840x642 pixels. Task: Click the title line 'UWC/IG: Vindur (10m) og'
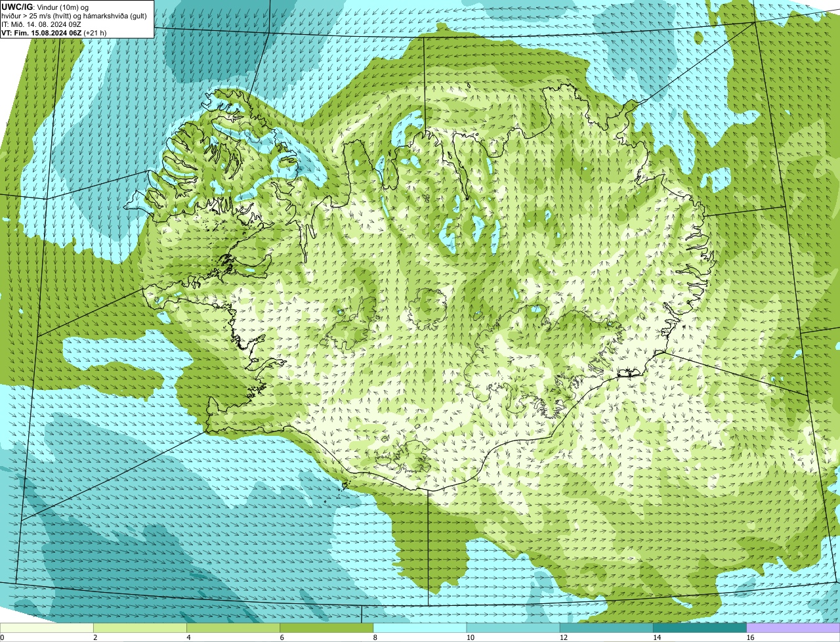[x=45, y=7]
